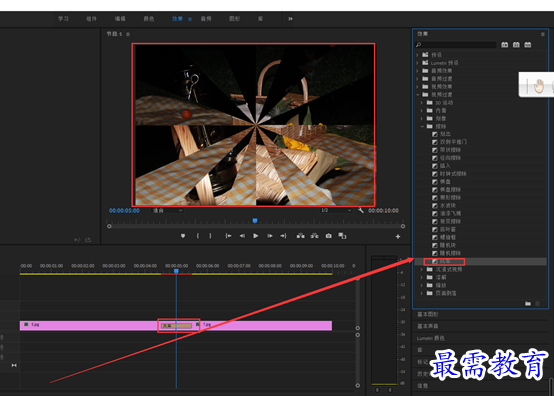This screenshot has height=396, width=554.
Task: Click the 00:00:05:00 current timecode
Action: click(124, 211)
